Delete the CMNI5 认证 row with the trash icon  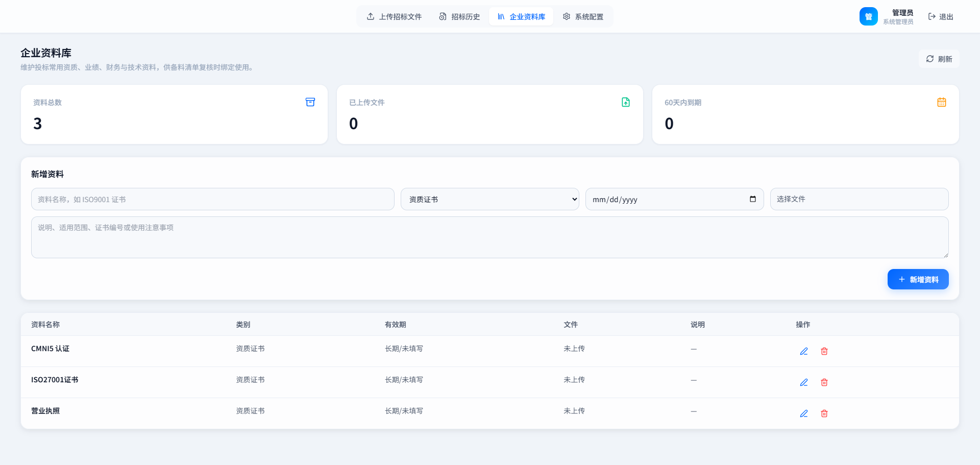[x=824, y=351]
